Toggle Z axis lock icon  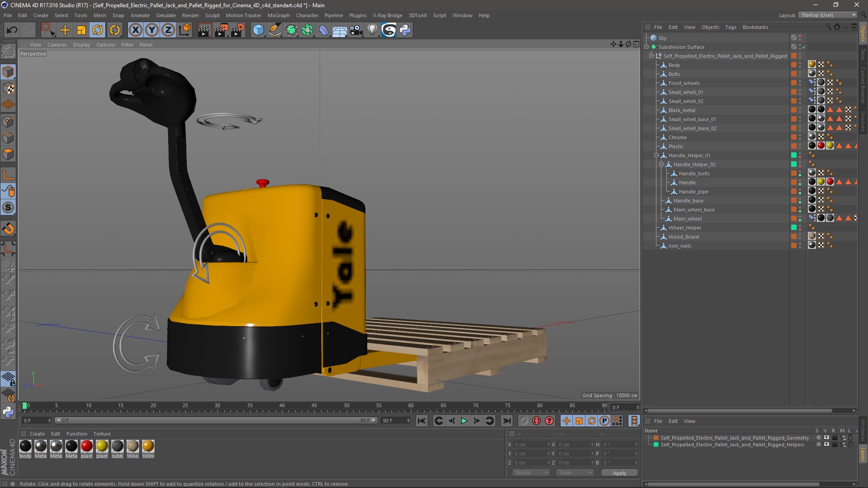tap(168, 30)
